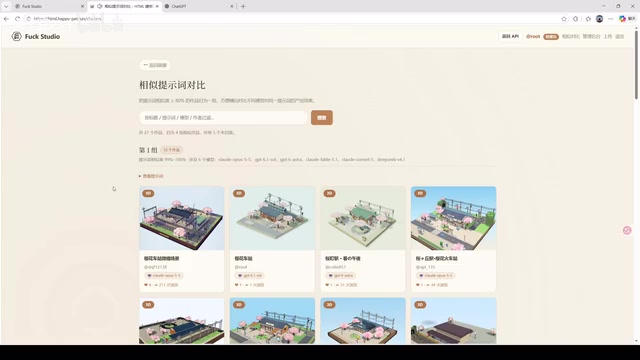Click the third card title by @colin851
Screen dimensions: 640x360
pos(342,258)
